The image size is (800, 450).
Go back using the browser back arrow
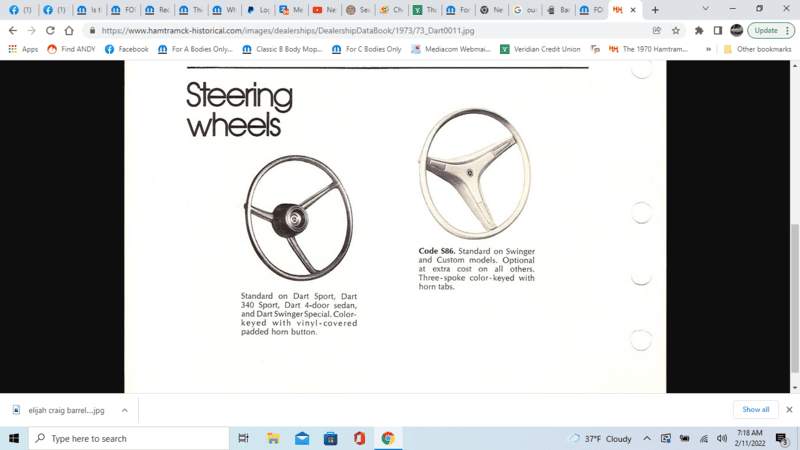(x=12, y=30)
